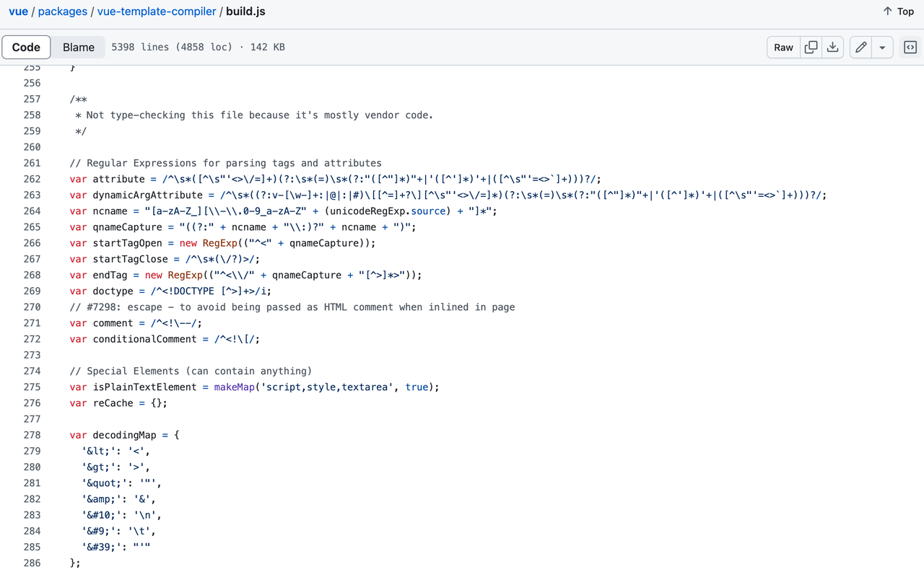Select line number 262
This screenshot has width=924, height=572.
point(32,178)
